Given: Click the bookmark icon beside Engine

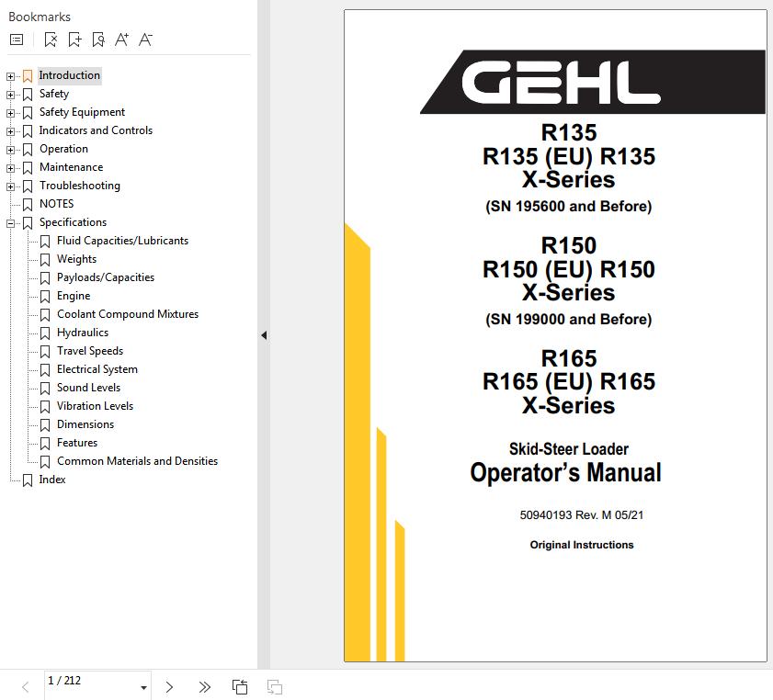Looking at the screenshot, I should pyautogui.click(x=45, y=297).
